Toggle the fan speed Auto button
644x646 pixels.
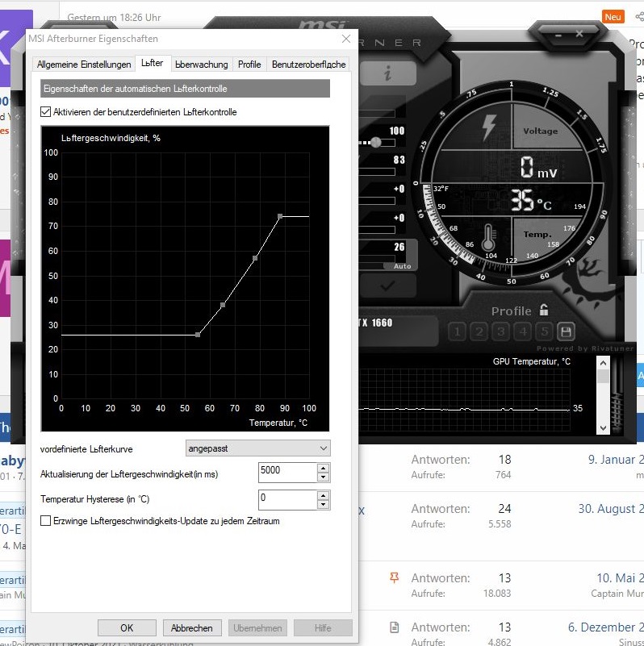402,266
